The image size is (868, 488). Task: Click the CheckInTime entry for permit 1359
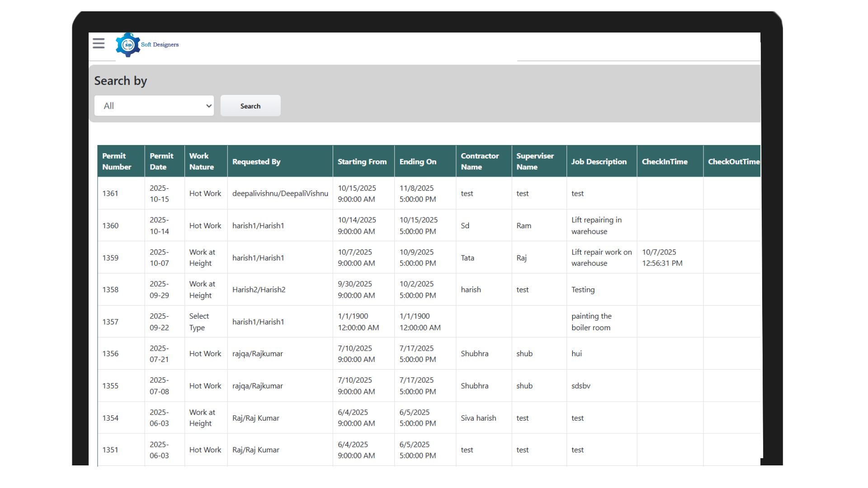661,258
